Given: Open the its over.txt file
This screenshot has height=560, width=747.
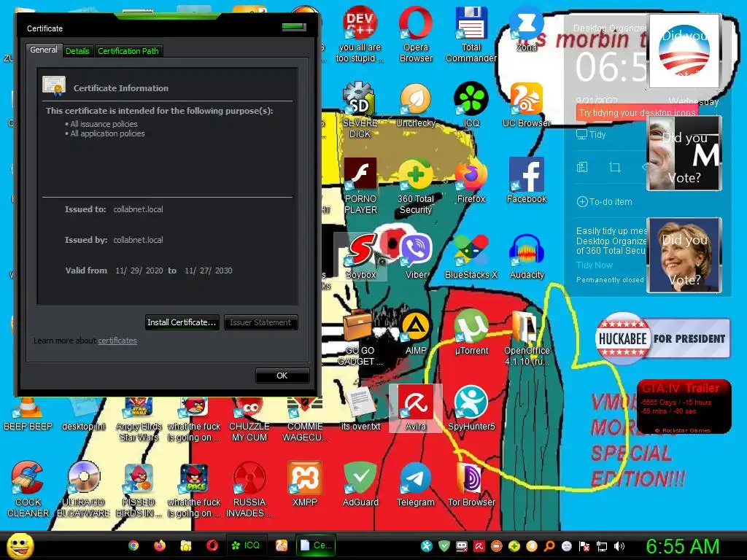Looking at the screenshot, I should (x=360, y=408).
